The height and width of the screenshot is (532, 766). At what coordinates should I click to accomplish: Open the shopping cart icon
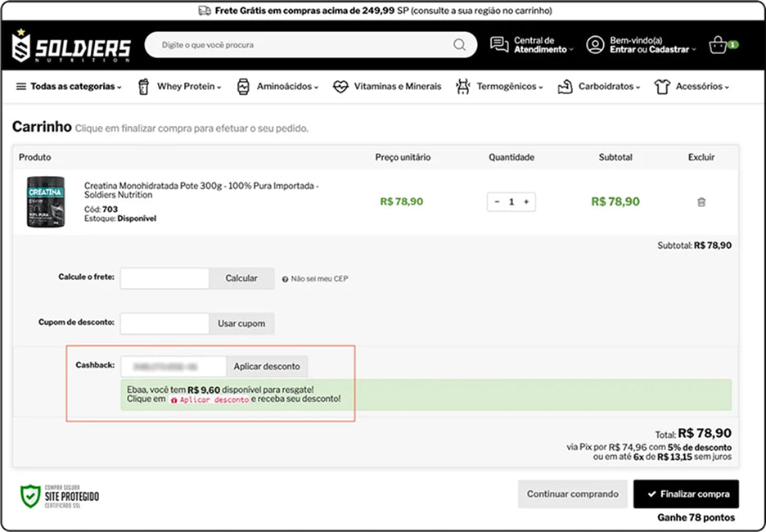pyautogui.click(x=719, y=45)
